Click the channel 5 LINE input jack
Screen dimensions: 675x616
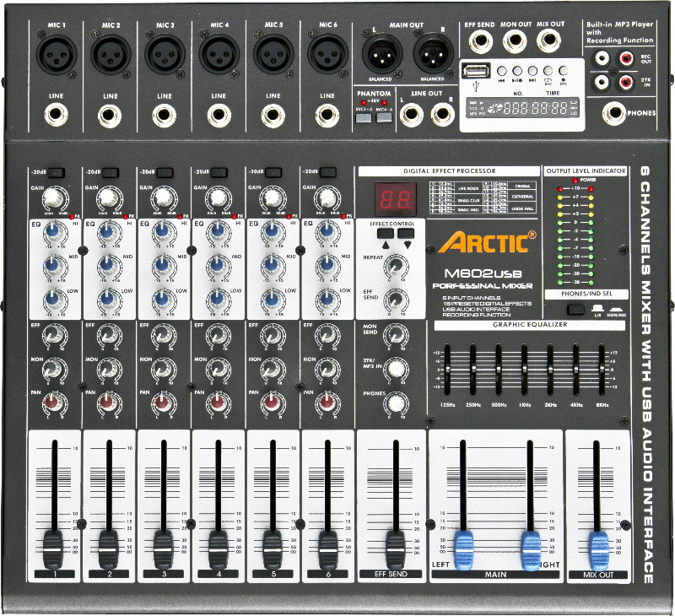(x=273, y=116)
